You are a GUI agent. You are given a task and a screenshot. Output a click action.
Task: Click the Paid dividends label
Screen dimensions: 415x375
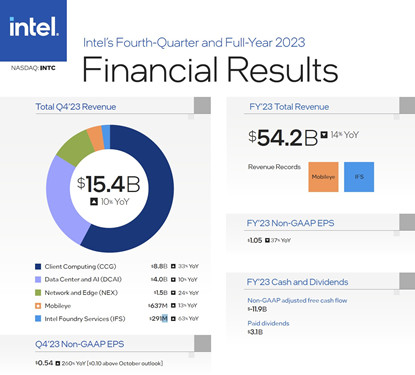(268, 323)
